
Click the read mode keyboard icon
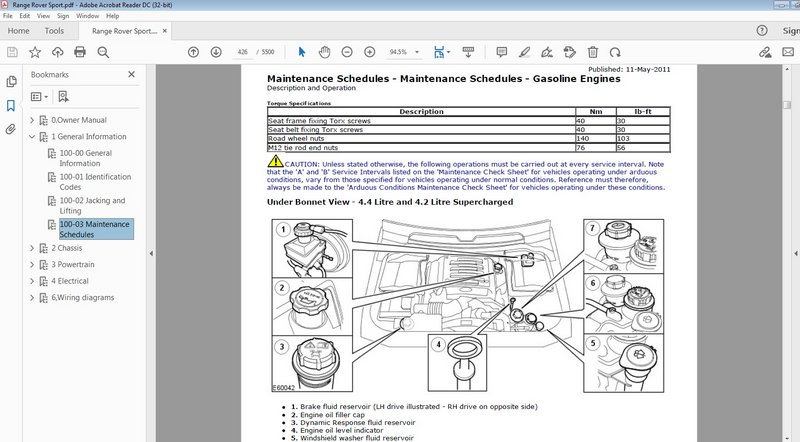click(468, 52)
